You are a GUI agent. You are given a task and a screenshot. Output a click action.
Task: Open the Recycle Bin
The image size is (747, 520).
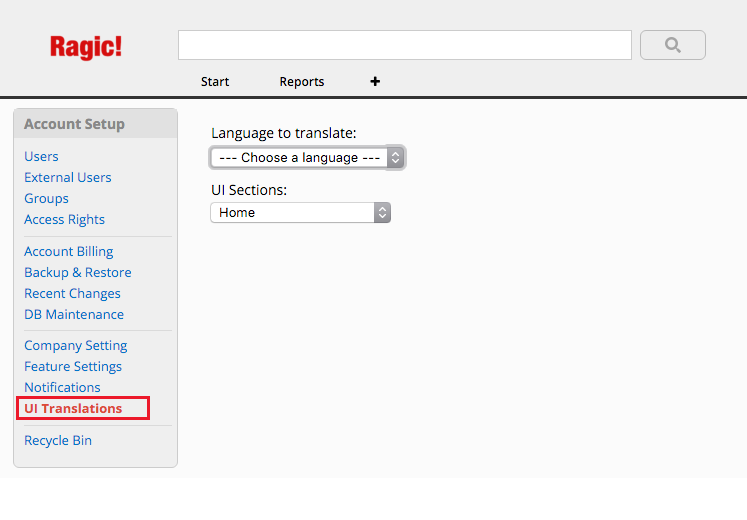point(58,440)
